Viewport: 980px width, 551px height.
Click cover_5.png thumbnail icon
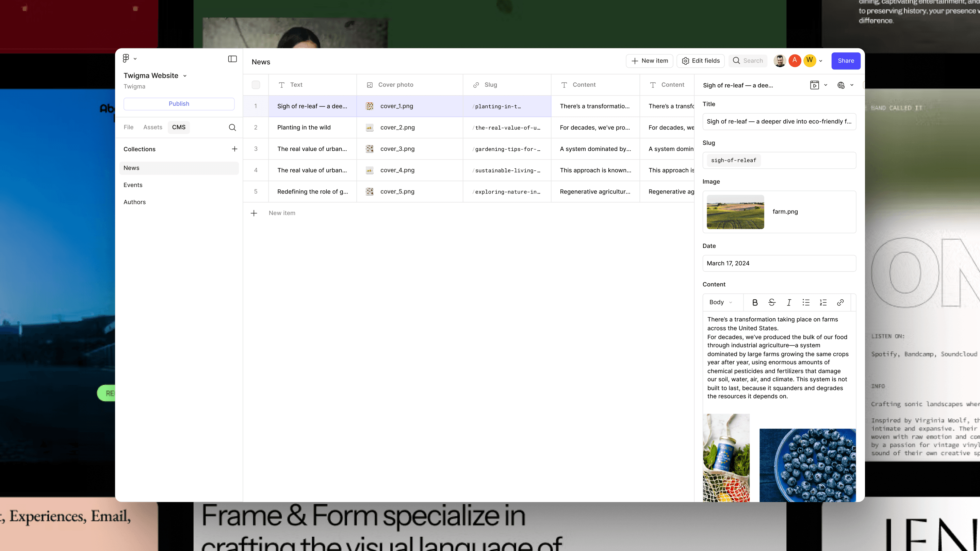coord(370,191)
